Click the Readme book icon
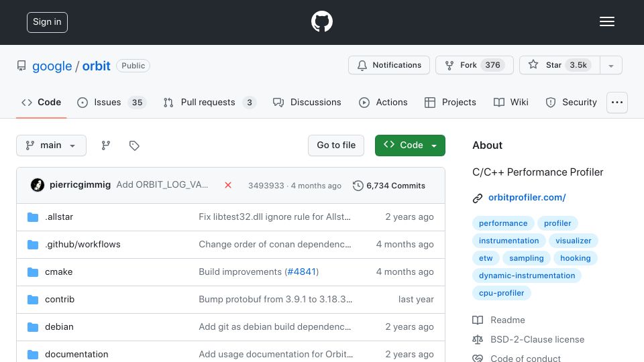 click(x=477, y=320)
